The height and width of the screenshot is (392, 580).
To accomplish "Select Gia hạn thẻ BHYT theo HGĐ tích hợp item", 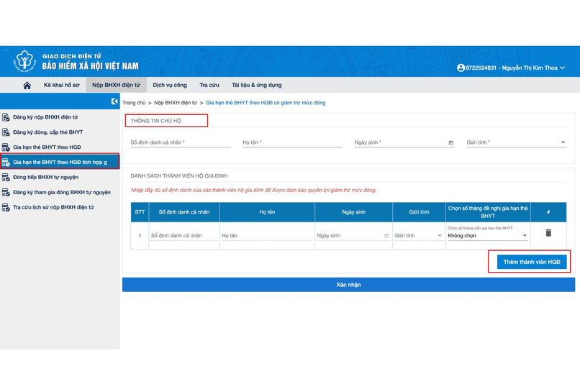I will 60,162.
